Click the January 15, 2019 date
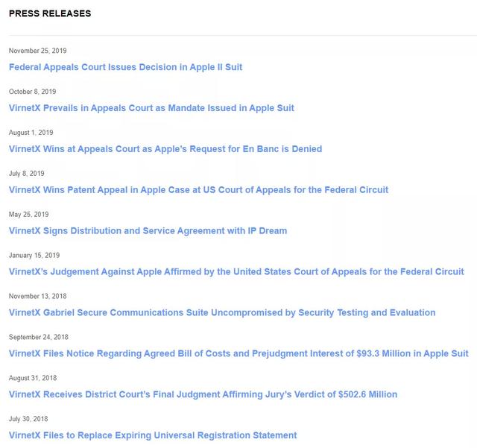Viewport: 477px width, 448px height. (34, 256)
